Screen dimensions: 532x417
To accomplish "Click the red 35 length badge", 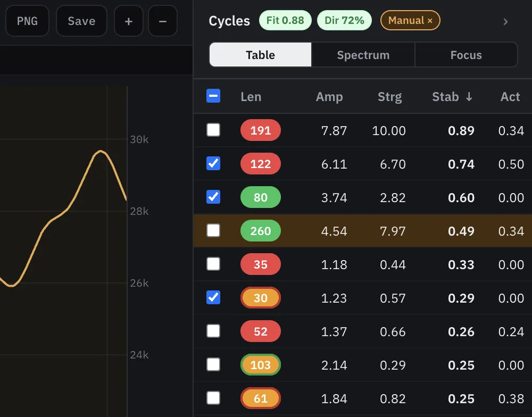I will 261,264.
